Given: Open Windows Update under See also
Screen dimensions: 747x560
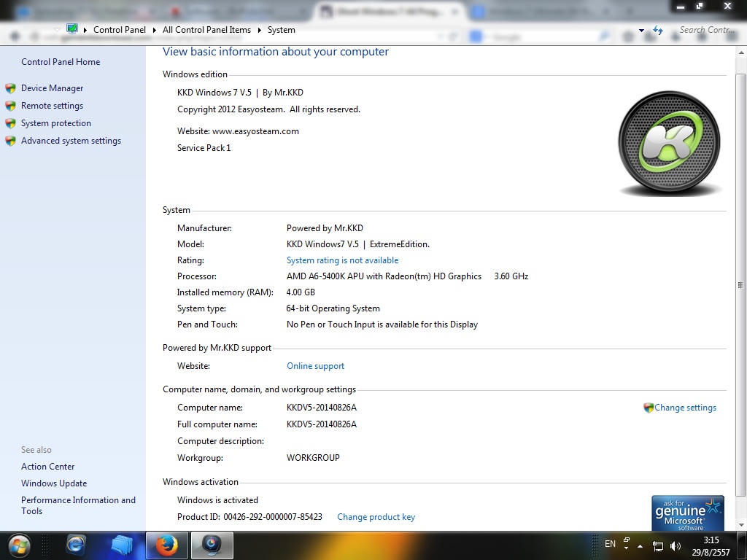Looking at the screenshot, I should pyautogui.click(x=54, y=483).
